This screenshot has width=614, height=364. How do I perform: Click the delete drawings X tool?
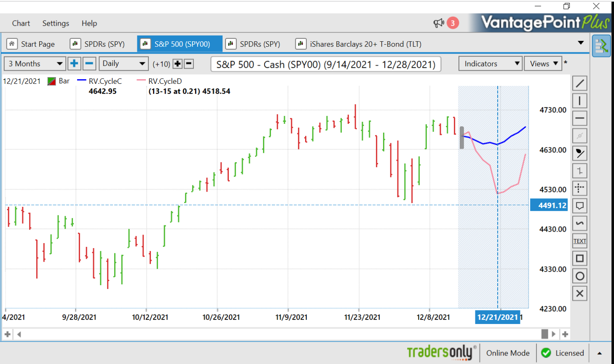coord(580,293)
